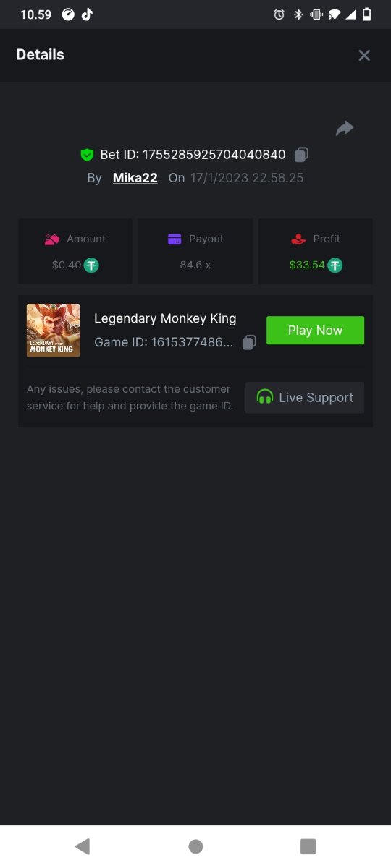Tap Android back navigation button
The height and width of the screenshot is (868, 391).
[x=83, y=846]
